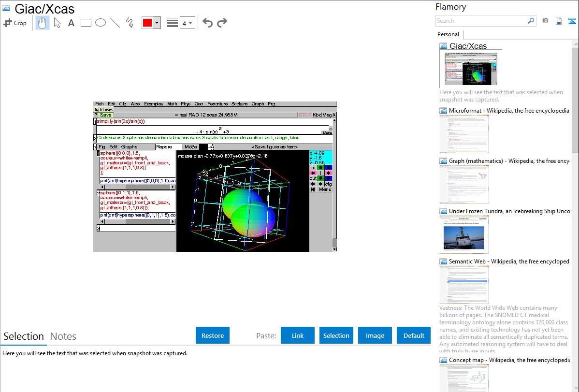Click the icon beside Graph (mathematics) entry
579x392 pixels.
click(x=443, y=161)
